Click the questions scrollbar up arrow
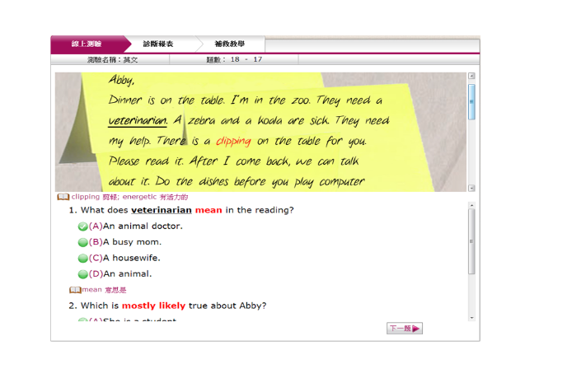The width and height of the screenshot is (567, 392). coord(471,205)
